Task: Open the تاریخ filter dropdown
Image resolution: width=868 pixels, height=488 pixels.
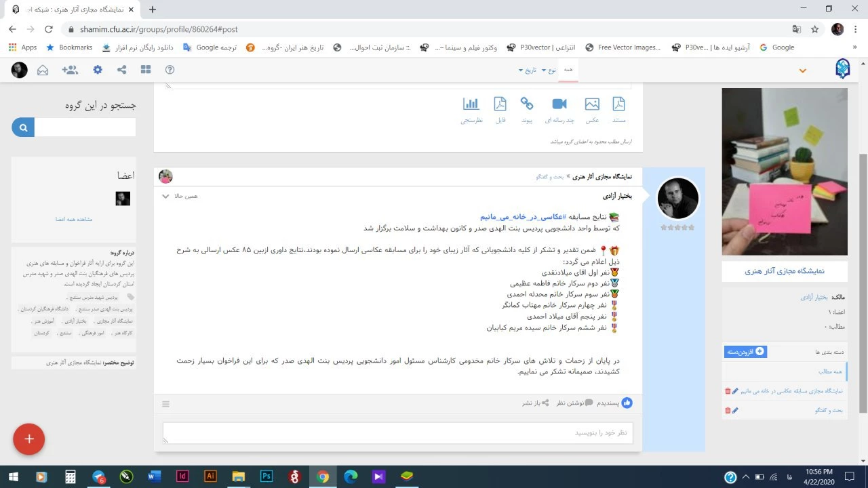Action: tap(527, 70)
